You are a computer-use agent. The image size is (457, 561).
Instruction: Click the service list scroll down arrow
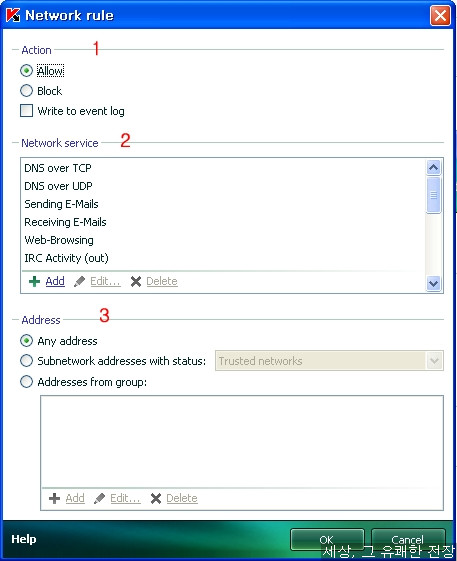point(433,284)
